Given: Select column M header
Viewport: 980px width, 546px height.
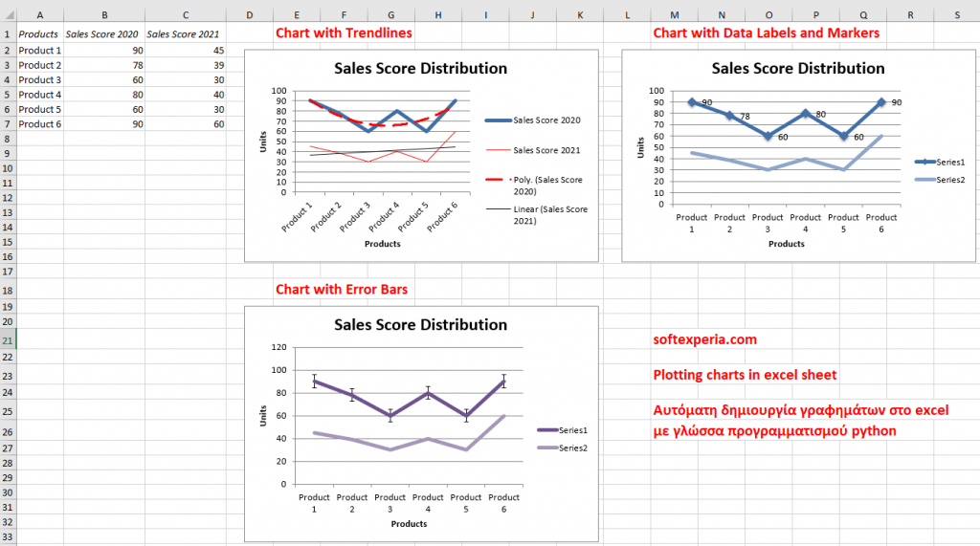Looking at the screenshot, I should pos(675,15).
